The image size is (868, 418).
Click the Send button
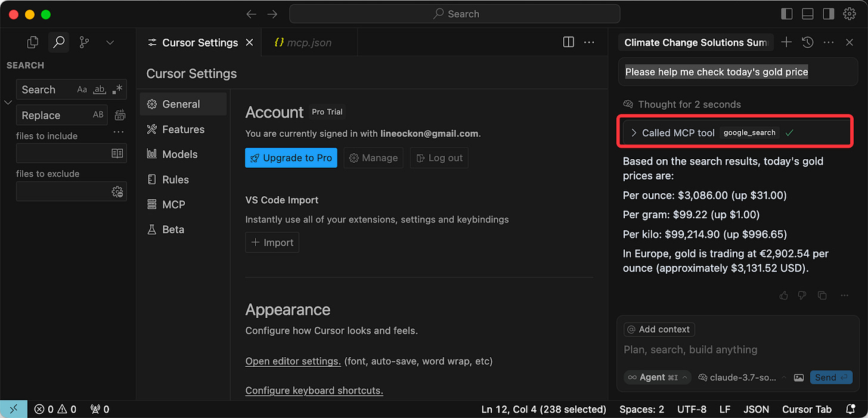tap(831, 377)
